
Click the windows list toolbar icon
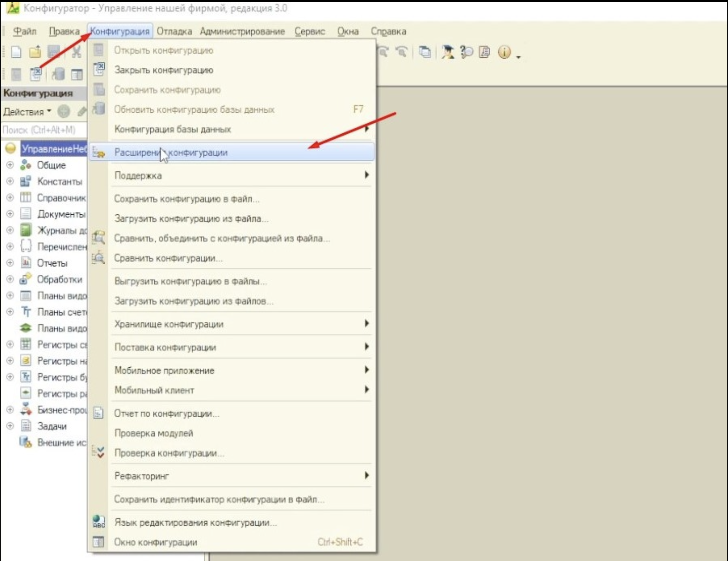[425, 52]
